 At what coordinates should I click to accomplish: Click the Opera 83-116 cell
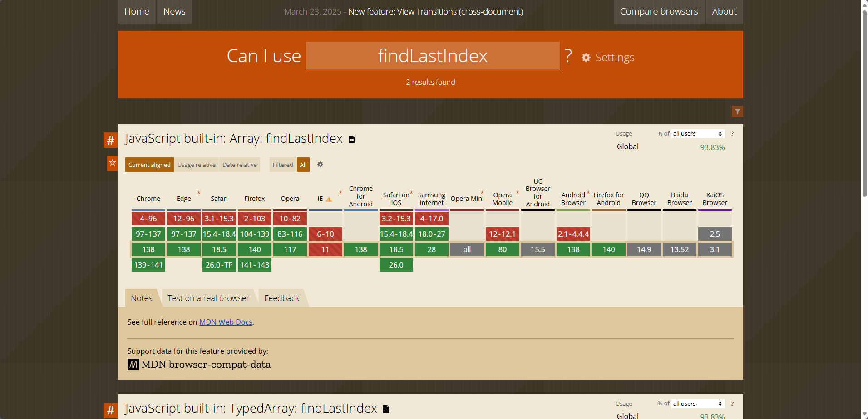[x=290, y=234]
